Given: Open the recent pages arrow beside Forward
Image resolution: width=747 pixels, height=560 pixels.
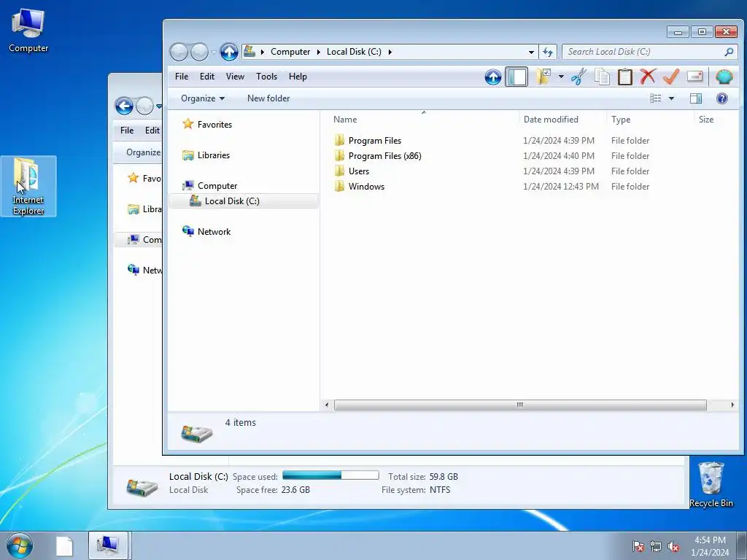Looking at the screenshot, I should (x=214, y=52).
